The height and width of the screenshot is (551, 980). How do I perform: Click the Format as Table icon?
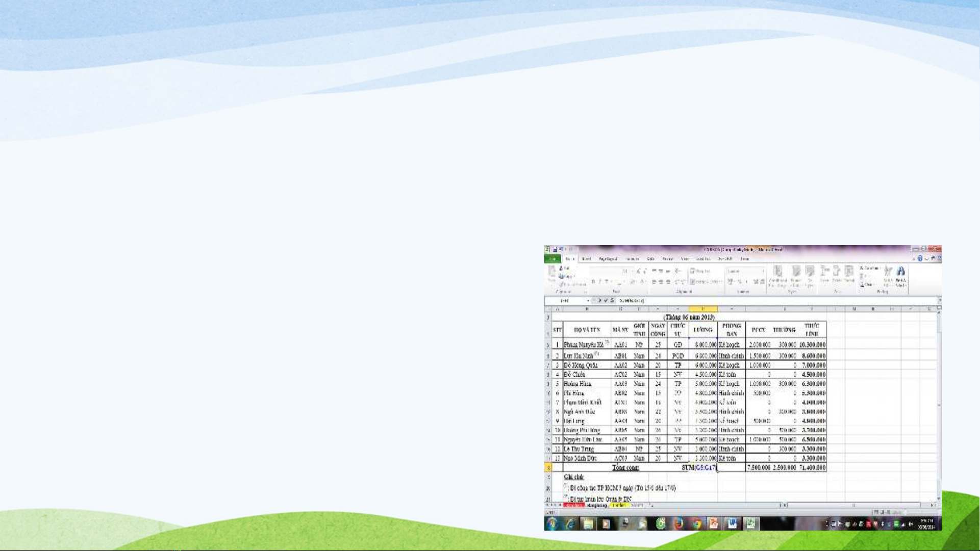[x=796, y=271]
